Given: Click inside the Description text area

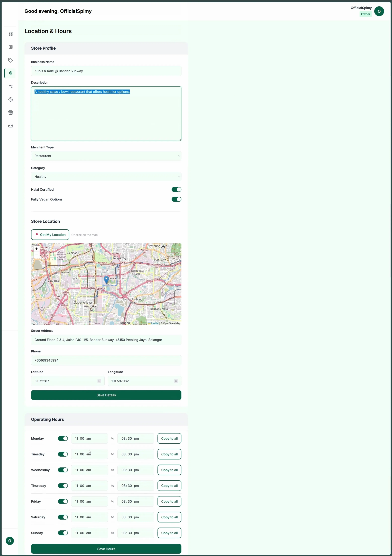Looking at the screenshot, I should point(106,114).
